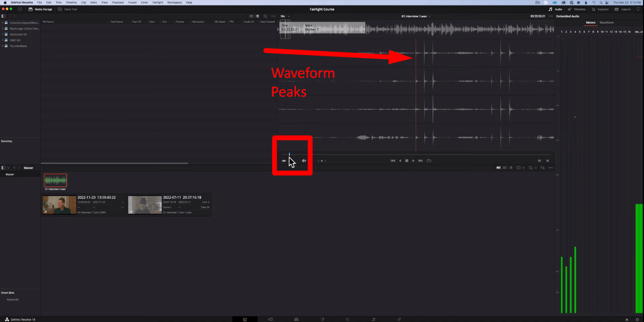Switch media pool to metadata view

click(498, 168)
